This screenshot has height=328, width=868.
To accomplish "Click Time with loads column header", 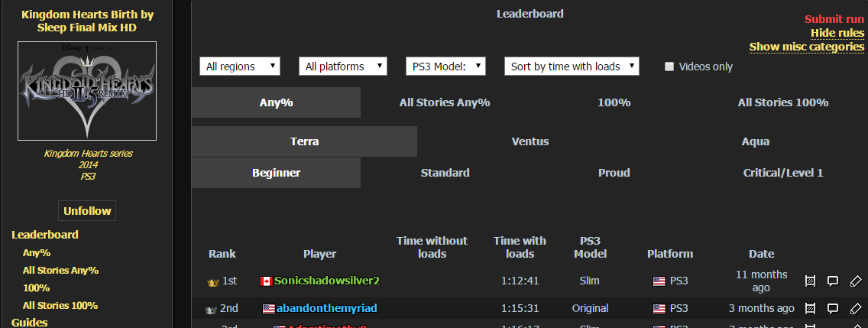I will coord(520,247).
